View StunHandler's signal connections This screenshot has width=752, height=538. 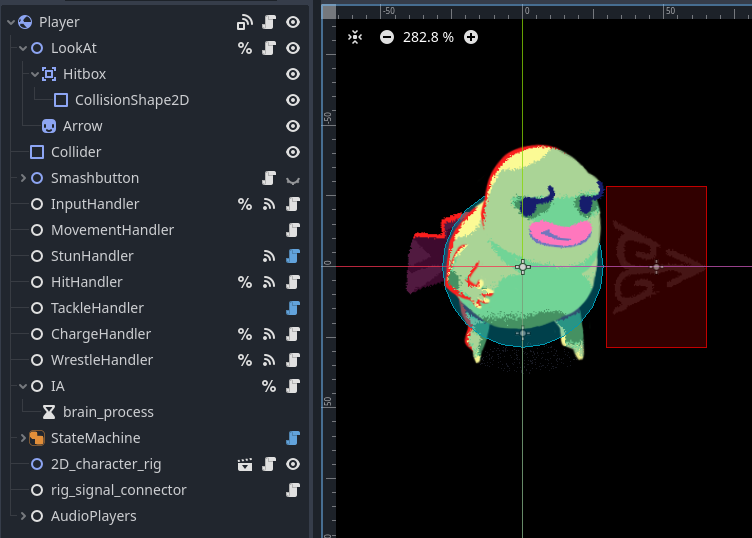pos(269,256)
